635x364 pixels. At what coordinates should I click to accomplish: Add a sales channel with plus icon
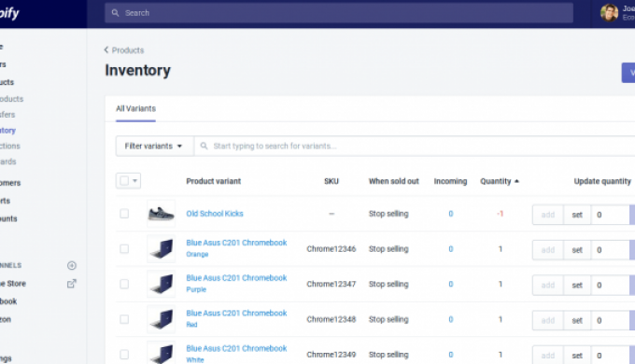[72, 266]
